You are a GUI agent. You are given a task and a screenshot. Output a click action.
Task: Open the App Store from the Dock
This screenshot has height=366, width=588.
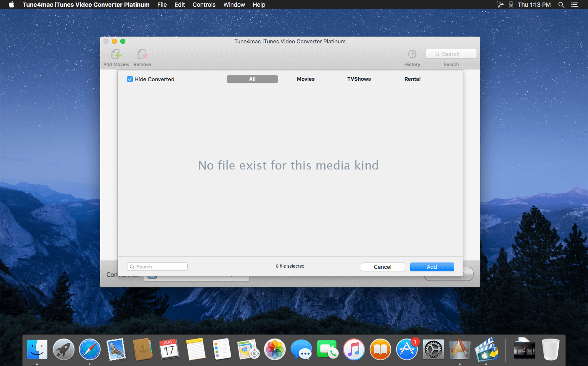coord(407,350)
